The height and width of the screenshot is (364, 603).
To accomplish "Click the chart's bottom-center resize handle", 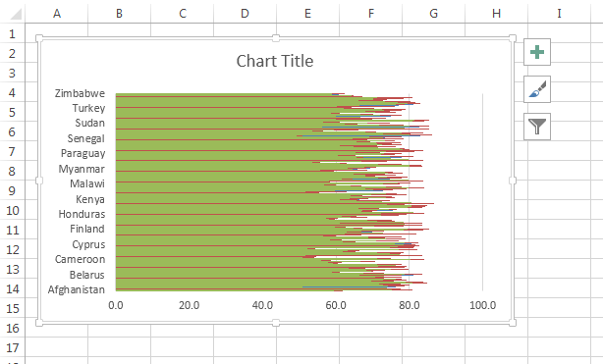I will point(275,323).
